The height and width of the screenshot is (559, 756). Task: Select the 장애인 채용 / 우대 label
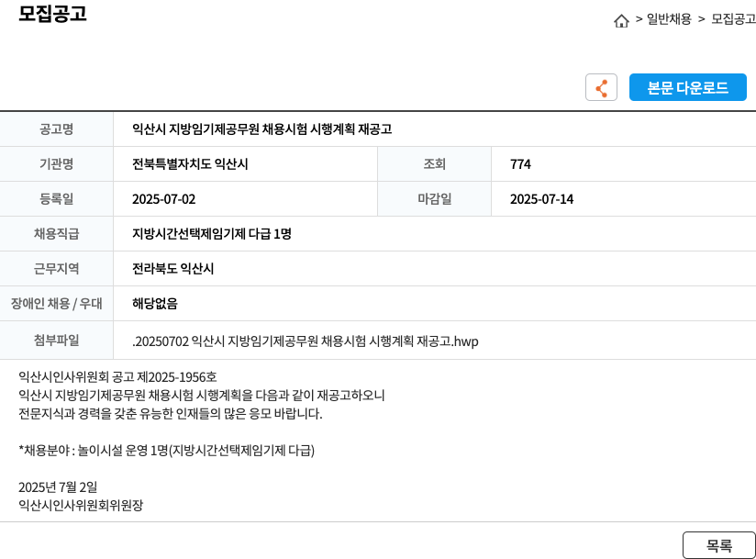[x=56, y=304]
